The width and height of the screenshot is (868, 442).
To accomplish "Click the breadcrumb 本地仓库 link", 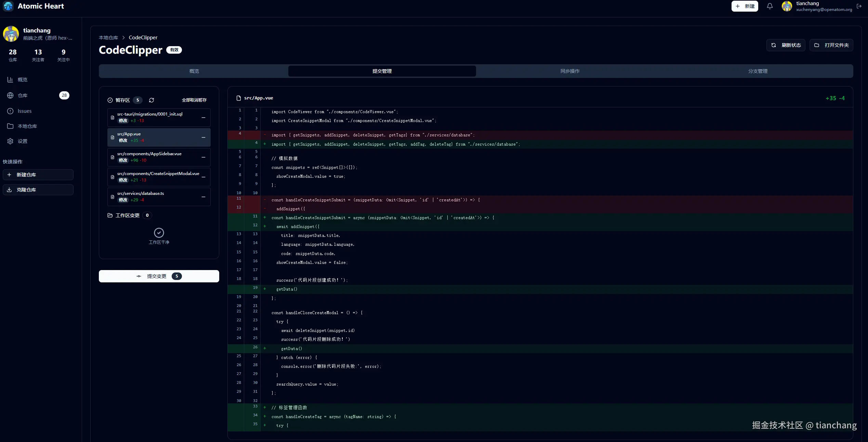I will click(108, 38).
